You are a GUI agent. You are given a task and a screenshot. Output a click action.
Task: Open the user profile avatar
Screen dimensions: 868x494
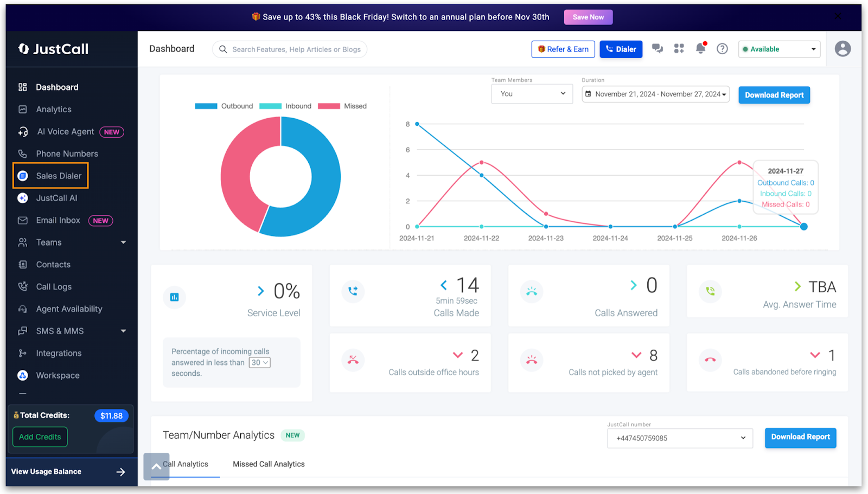tap(843, 49)
